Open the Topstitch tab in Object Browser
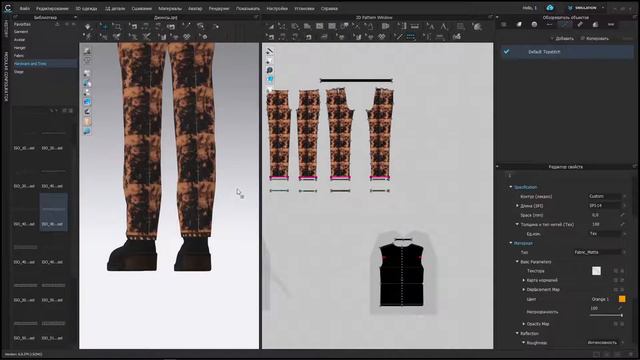This screenshot has height=360, width=640. (x=565, y=24)
